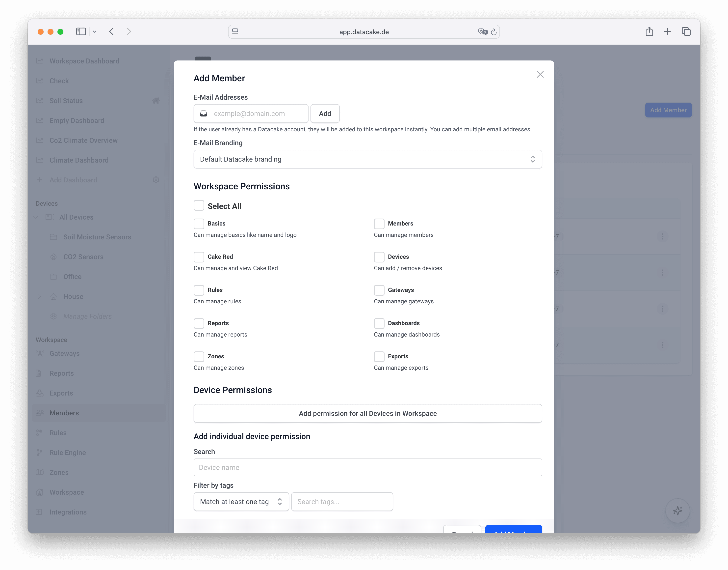Expand the House folder chevron
Image resolution: width=728 pixels, height=570 pixels.
click(39, 296)
